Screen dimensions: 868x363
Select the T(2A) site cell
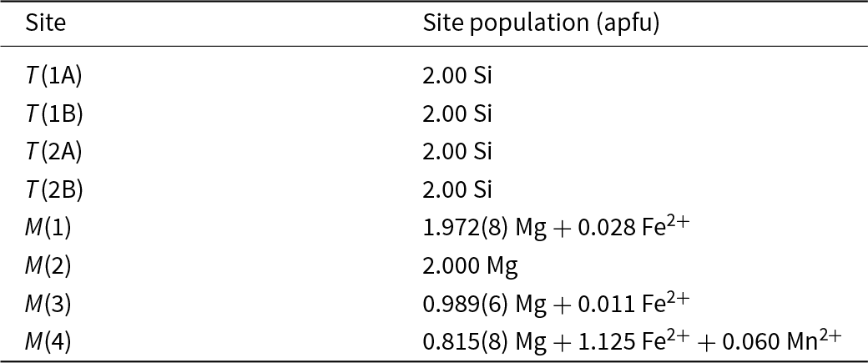click(54, 152)
